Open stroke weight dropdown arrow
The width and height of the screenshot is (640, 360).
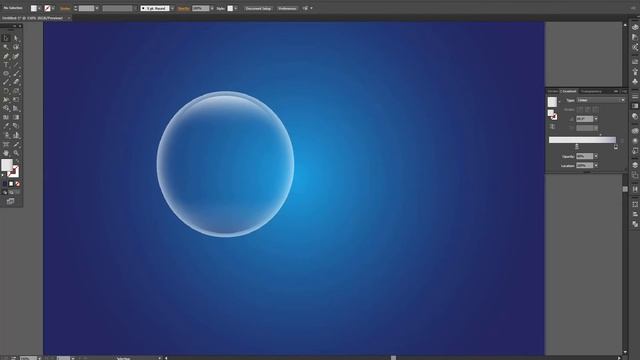[x=97, y=8]
